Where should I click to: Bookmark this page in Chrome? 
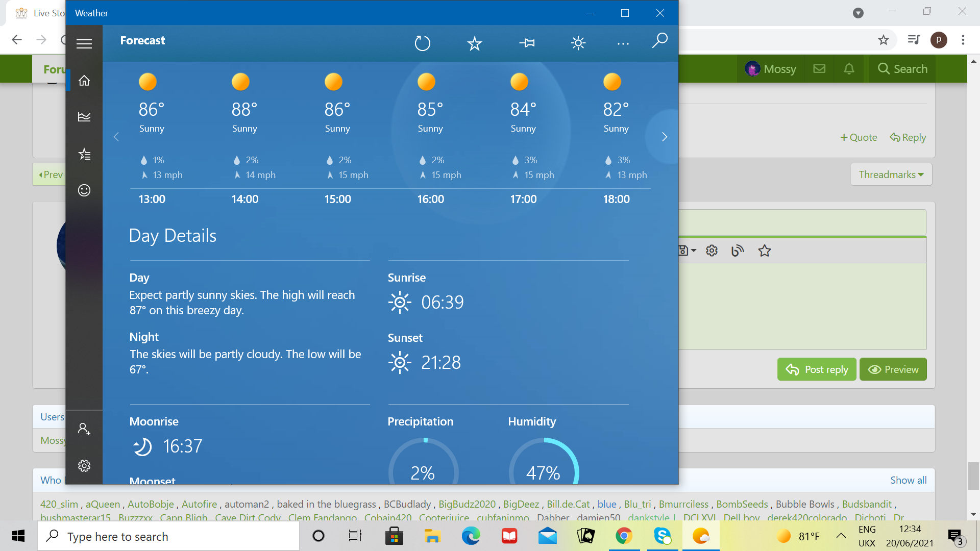884,40
